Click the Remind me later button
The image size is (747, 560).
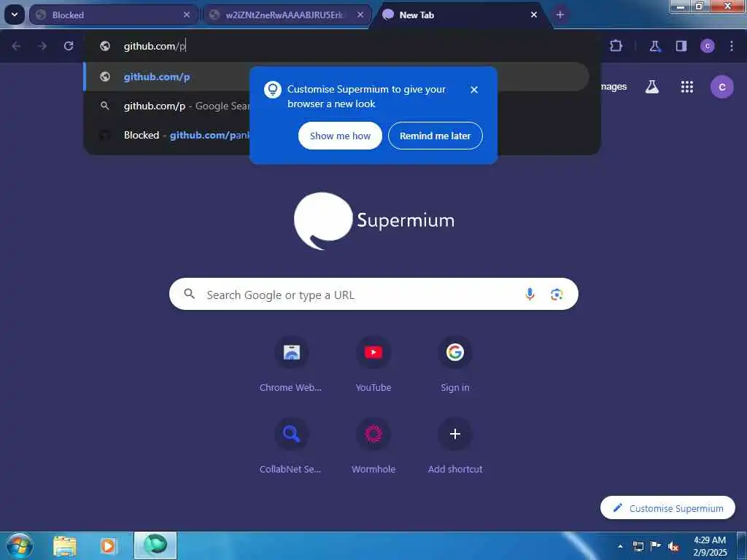click(436, 136)
